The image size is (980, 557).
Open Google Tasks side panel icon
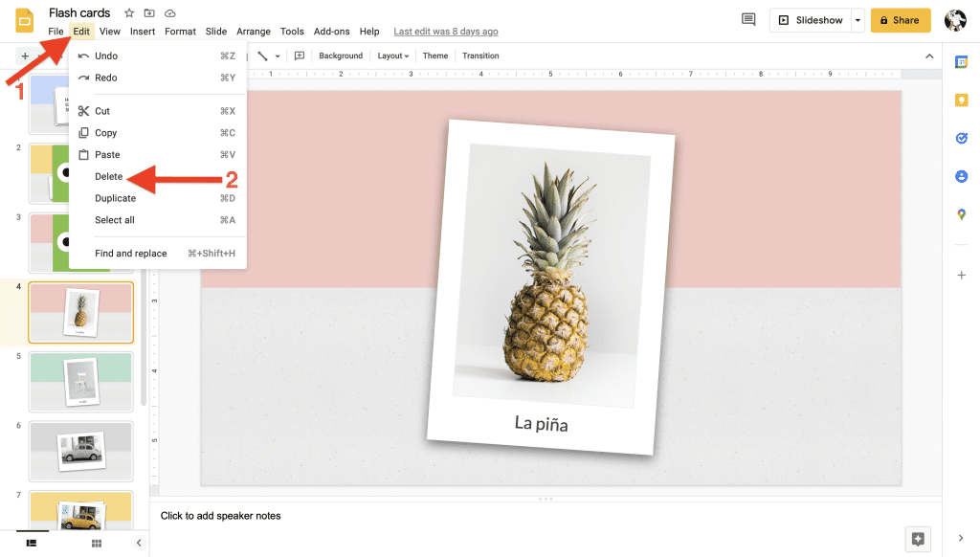(x=961, y=139)
